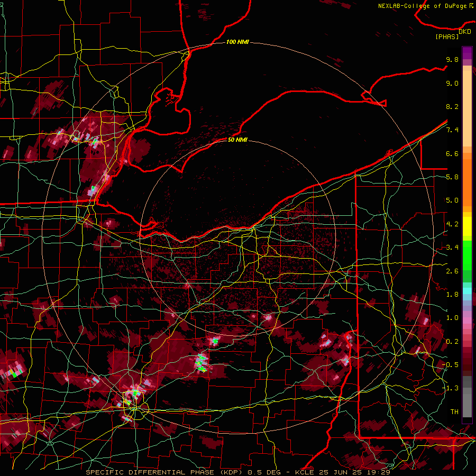Pick the cyan segment of the color bar
Viewport: 476px width, 476px height.
click(467, 290)
